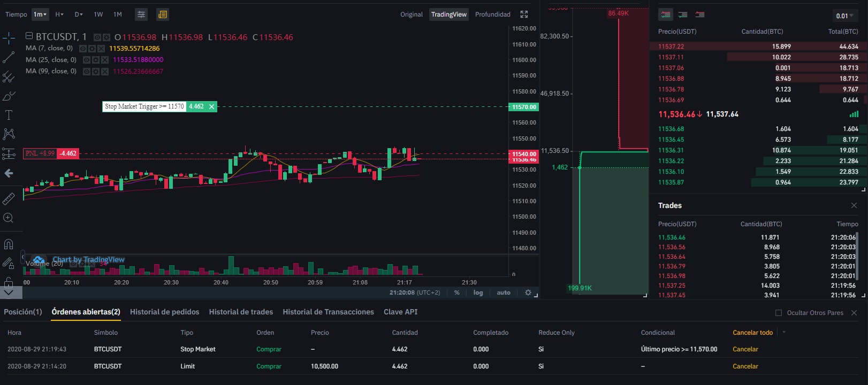
Task: Enter fullscreen chart mode
Action: pos(524,14)
